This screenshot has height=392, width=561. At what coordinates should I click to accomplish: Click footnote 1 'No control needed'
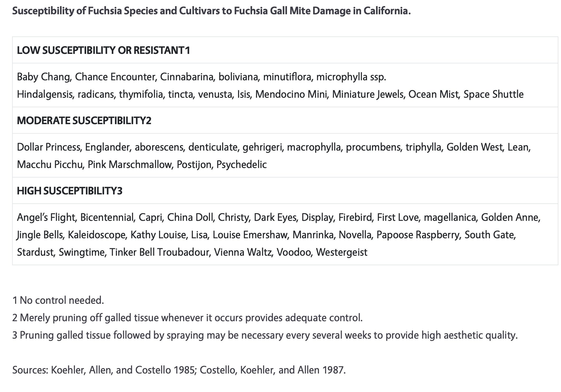(58, 300)
